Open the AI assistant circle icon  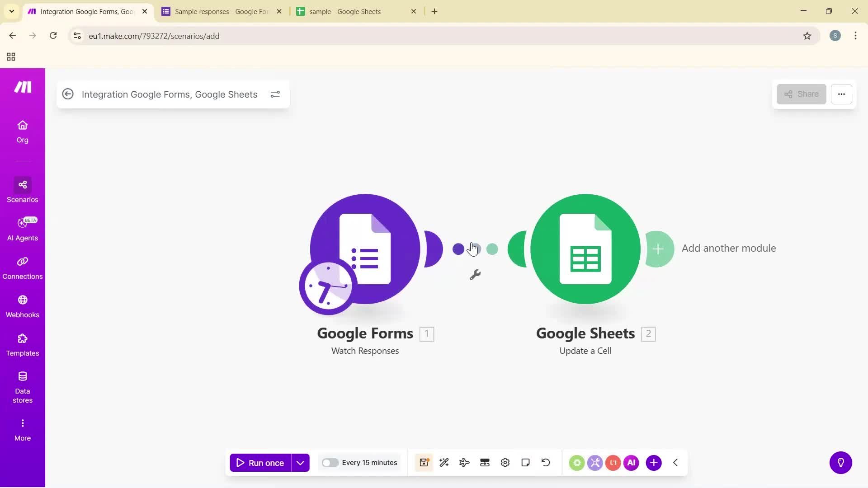tap(631, 462)
